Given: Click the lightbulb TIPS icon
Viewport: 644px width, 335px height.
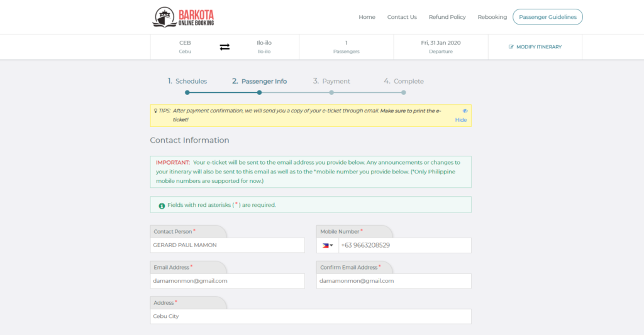Looking at the screenshot, I should (156, 111).
